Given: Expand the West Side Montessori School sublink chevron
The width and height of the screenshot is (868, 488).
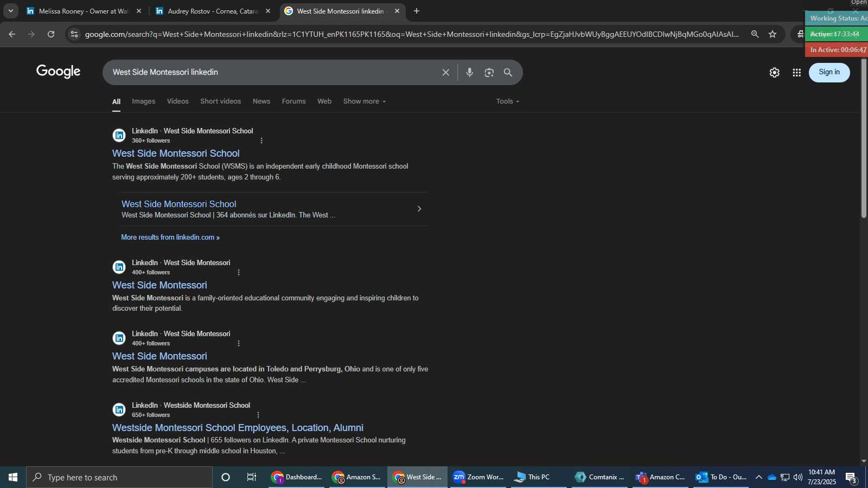Looking at the screenshot, I should (419, 209).
